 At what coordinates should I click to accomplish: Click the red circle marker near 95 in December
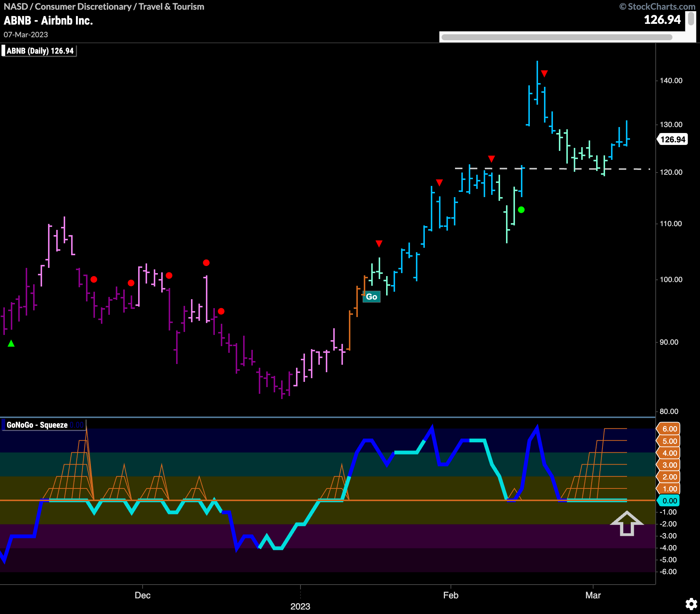coord(221,311)
